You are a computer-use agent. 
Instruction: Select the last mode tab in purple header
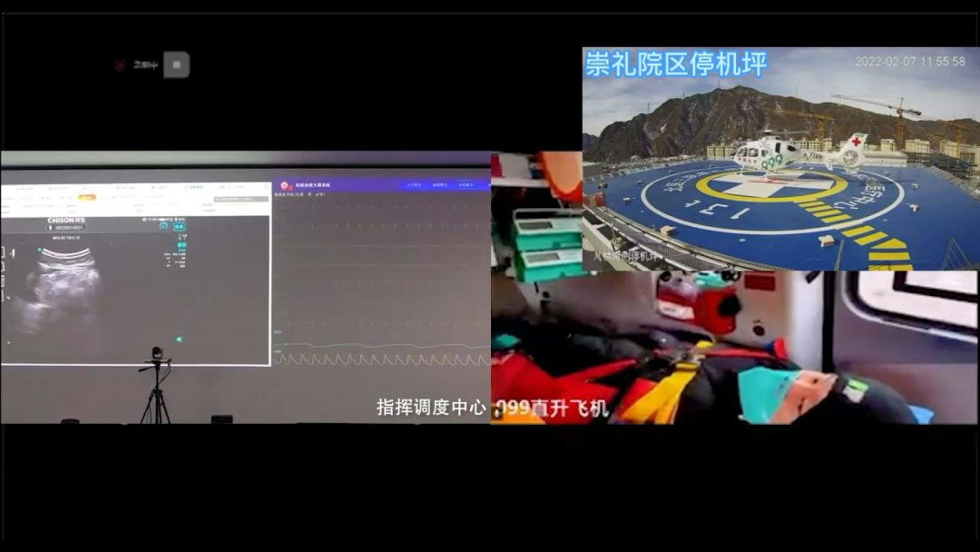(466, 185)
